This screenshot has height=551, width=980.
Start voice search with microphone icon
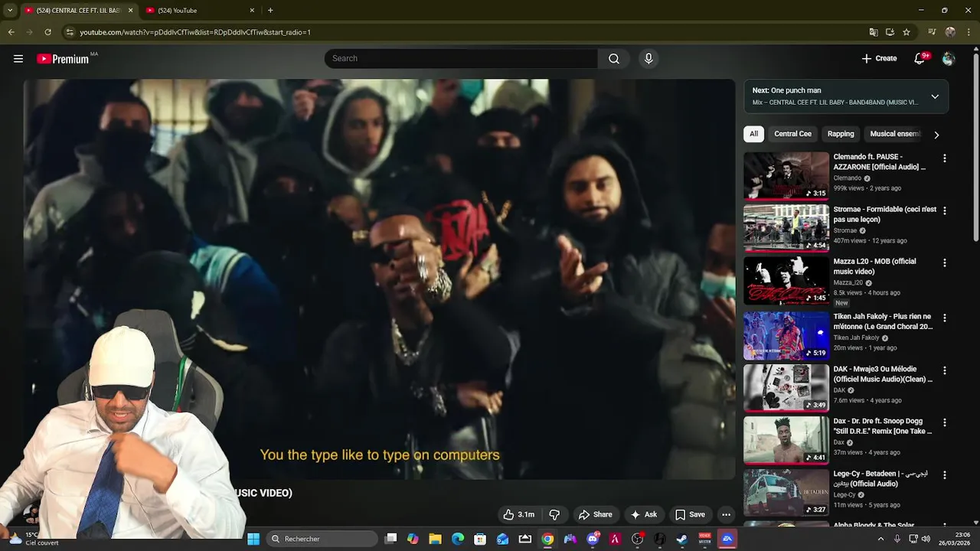coord(648,59)
